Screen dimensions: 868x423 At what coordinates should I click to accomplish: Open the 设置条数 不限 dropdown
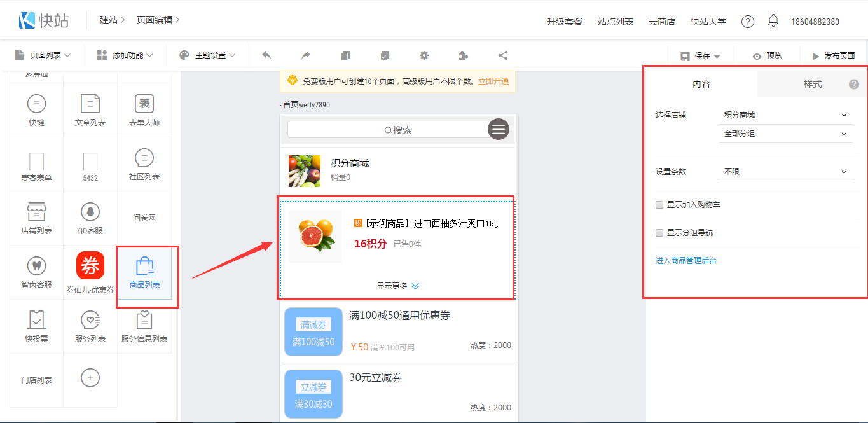pos(785,172)
